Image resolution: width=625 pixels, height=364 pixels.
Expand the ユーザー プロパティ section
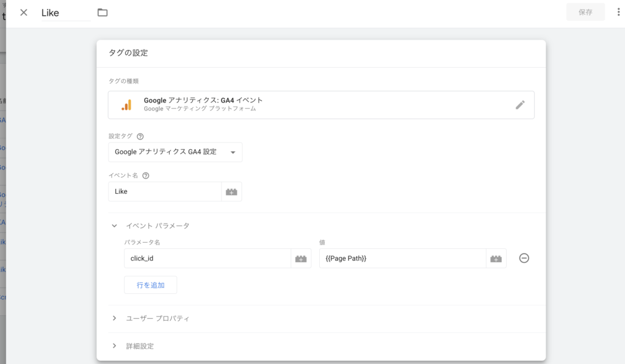114,318
